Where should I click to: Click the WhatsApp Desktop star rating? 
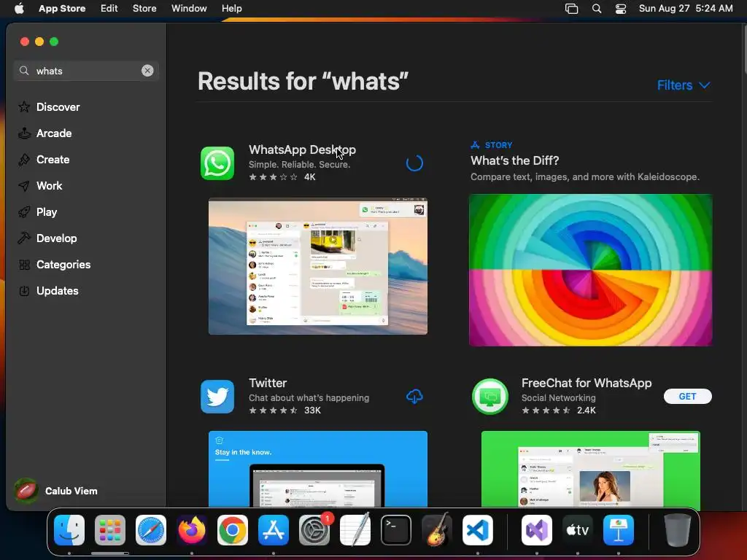[273, 176]
